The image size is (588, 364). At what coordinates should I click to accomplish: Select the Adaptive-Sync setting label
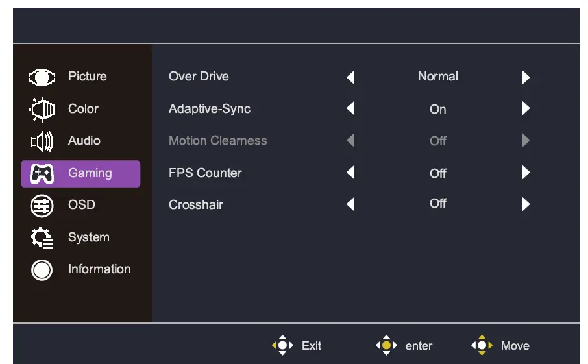(x=210, y=109)
